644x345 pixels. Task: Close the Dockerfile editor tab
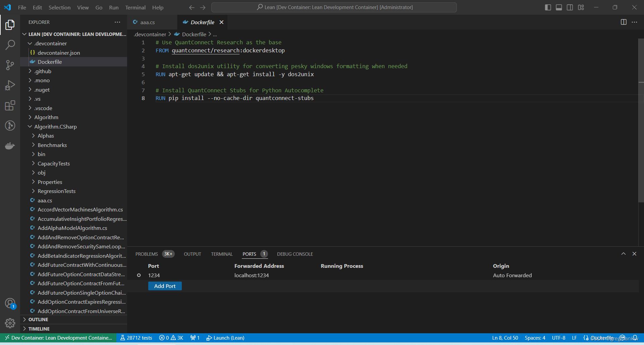(221, 22)
